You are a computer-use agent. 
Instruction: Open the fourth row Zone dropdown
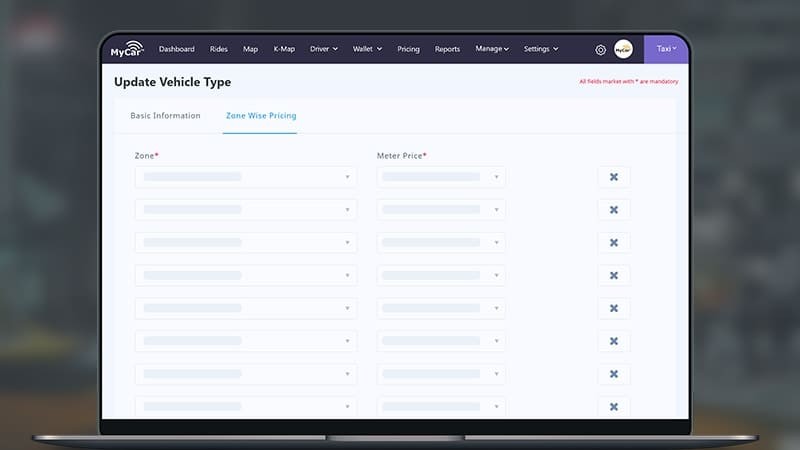tap(245, 275)
